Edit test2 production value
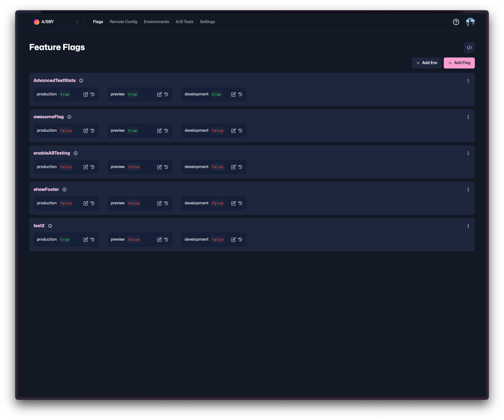The height and width of the screenshot is (420, 504). (x=86, y=240)
